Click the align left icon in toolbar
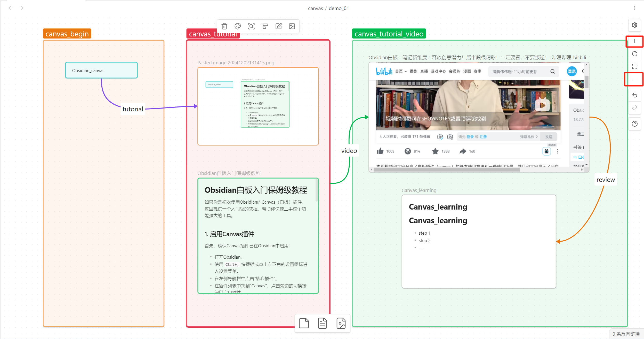The width and height of the screenshot is (644, 339). [x=265, y=26]
